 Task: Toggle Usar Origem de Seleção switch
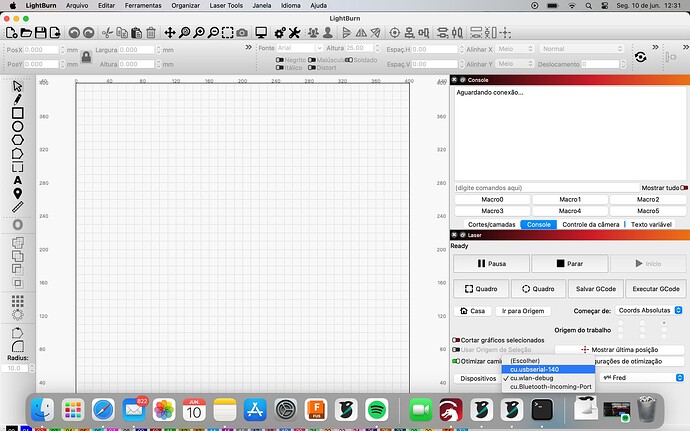455,350
